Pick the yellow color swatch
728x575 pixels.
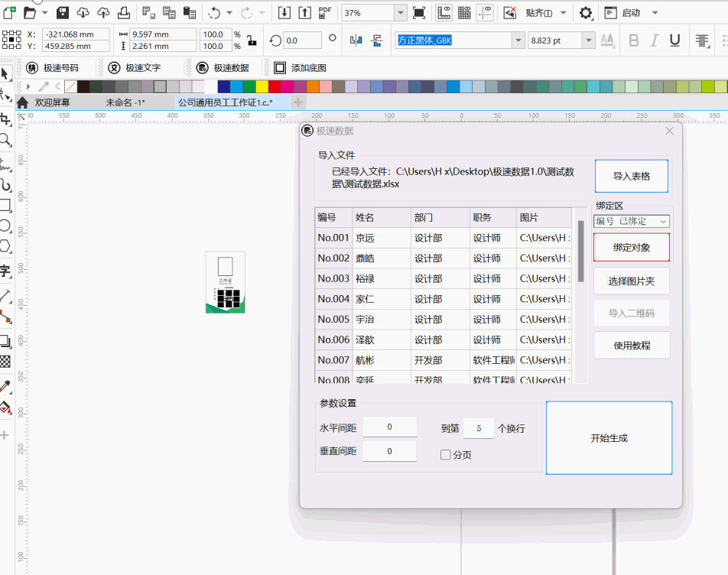coord(262,86)
